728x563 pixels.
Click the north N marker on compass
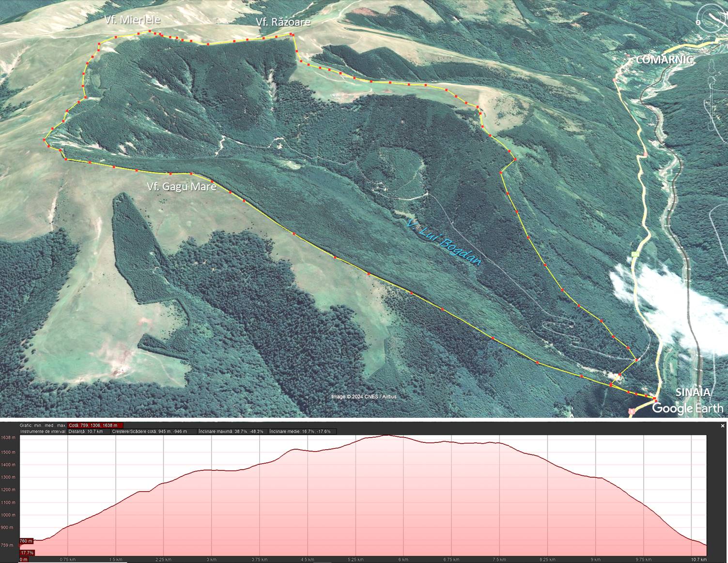pyautogui.click(x=698, y=22)
